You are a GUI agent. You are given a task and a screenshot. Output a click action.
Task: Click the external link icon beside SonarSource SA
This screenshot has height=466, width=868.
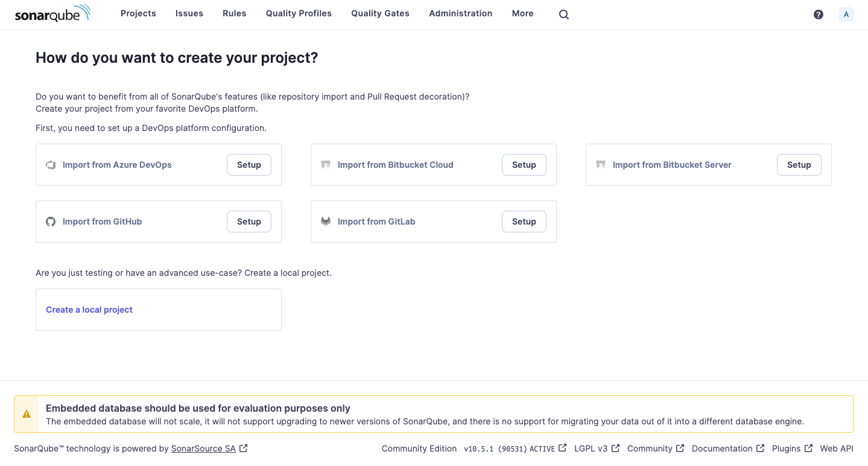[x=242, y=448]
